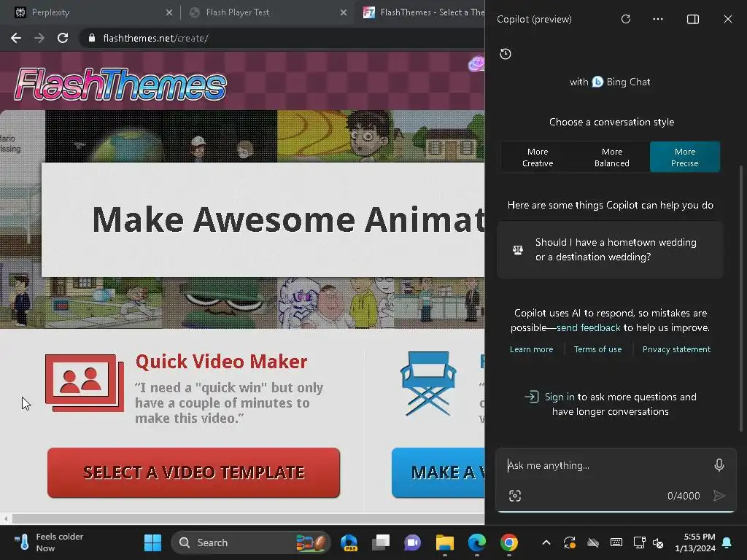This screenshot has width=747, height=560.
Task: Open Copilot chat history
Action: (x=506, y=54)
